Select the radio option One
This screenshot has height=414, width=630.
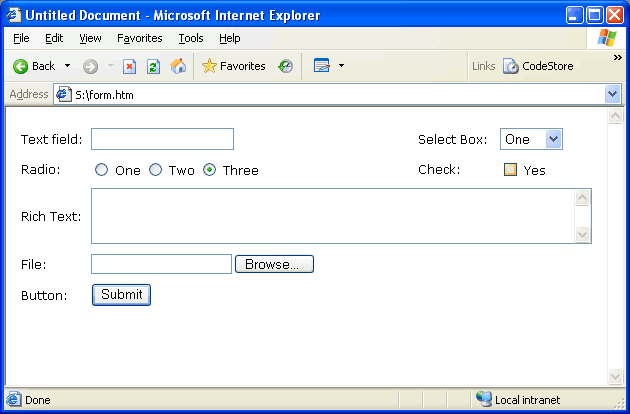pyautogui.click(x=101, y=170)
